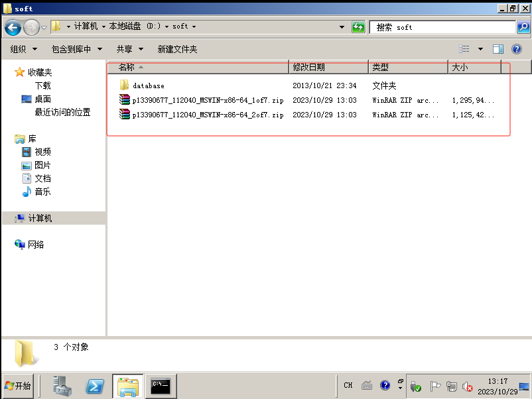This screenshot has height=399, width=532.
Task: Switch to the Explorer taskbar button
Action: [127, 386]
